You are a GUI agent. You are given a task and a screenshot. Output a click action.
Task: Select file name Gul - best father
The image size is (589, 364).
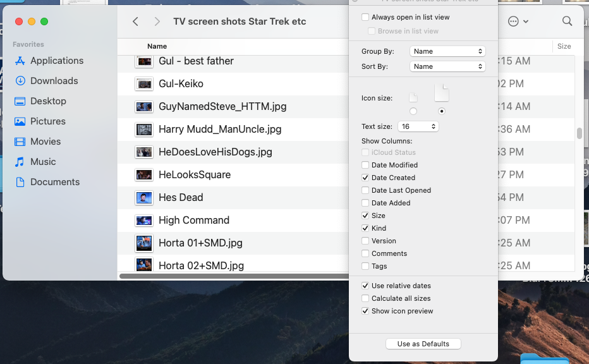coord(196,61)
